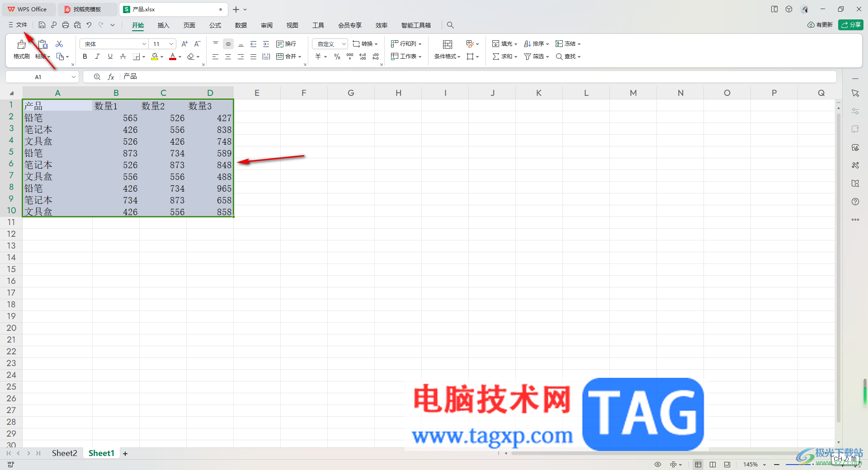Screen dimensions: 868x470
Task: Click the Save icon in quick access bar
Action: point(42,25)
